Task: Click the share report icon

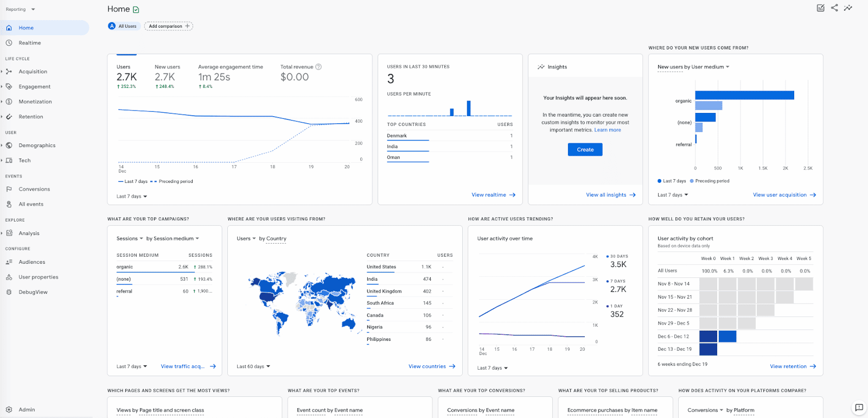Action: click(834, 8)
